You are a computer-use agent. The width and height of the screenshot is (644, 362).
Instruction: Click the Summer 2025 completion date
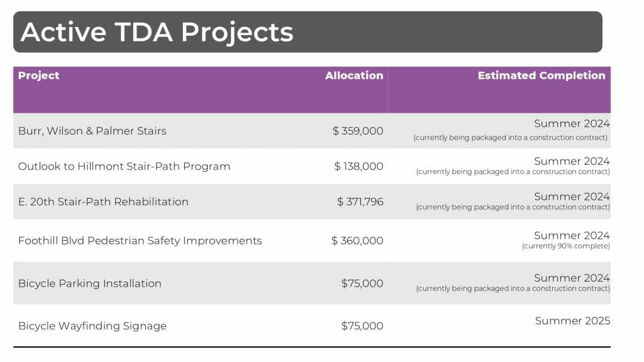[572, 321]
